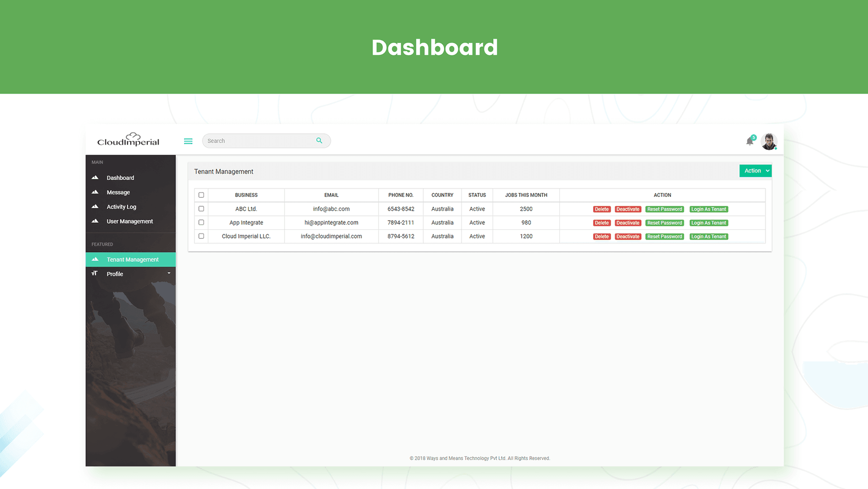Screen dimensions: 868x489
Task: Deactivate the App Integrate tenant
Action: pyautogui.click(x=628, y=223)
